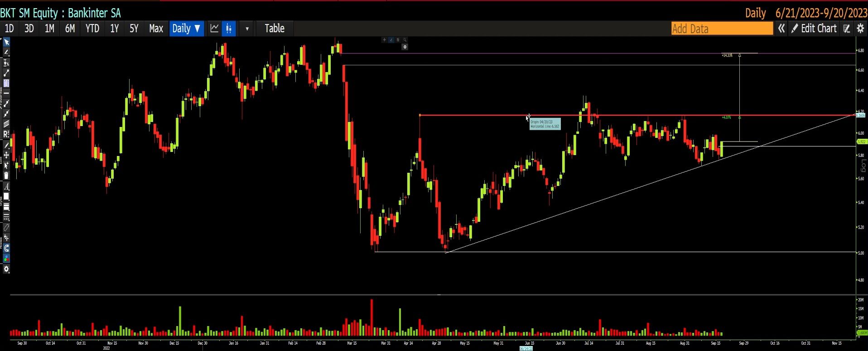Image resolution: width=868 pixels, height=351 pixels.
Task: Switch to line chart view icon
Action: (214, 29)
